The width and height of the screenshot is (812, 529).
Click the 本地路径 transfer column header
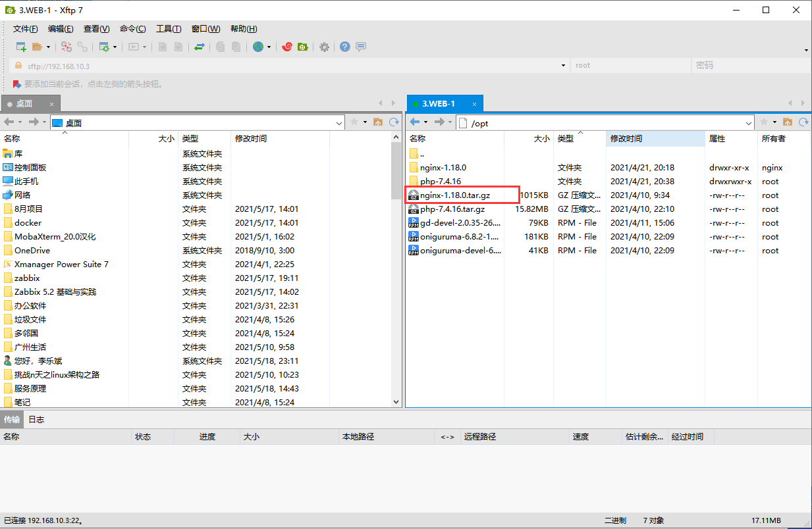[x=386, y=437]
